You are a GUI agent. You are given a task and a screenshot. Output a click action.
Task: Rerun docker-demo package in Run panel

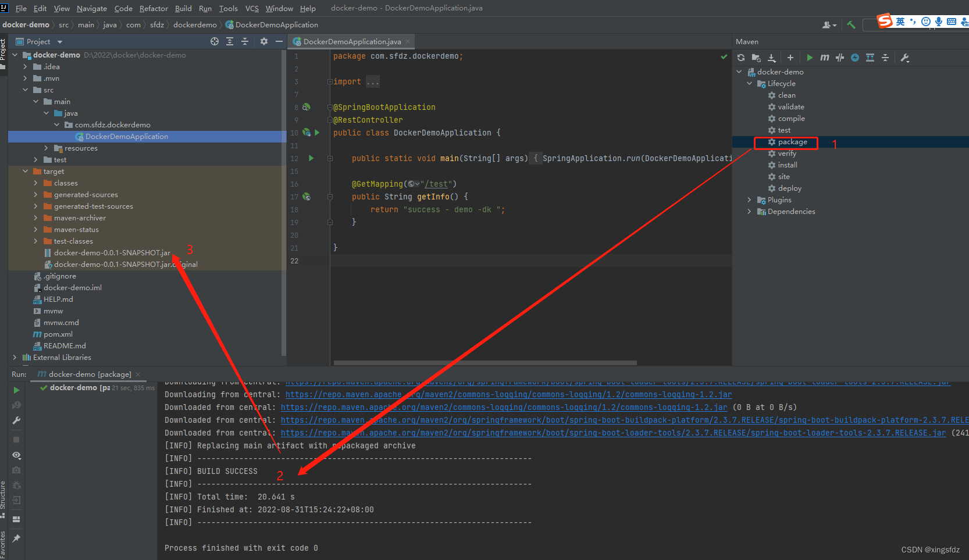pos(16,390)
